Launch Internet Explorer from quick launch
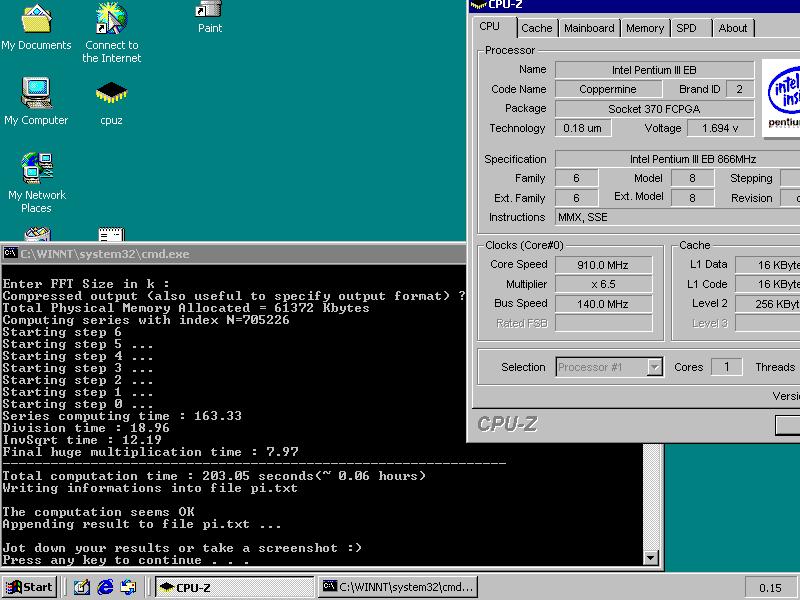 105,587
